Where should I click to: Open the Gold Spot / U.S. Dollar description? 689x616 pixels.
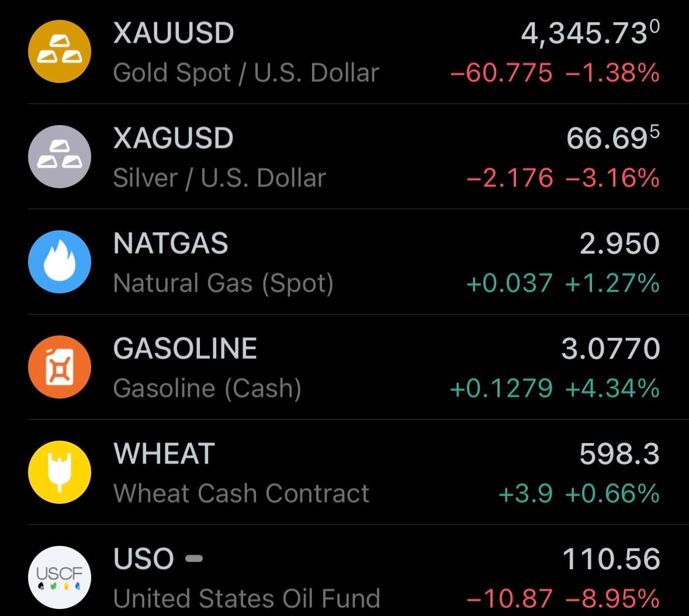(x=246, y=73)
